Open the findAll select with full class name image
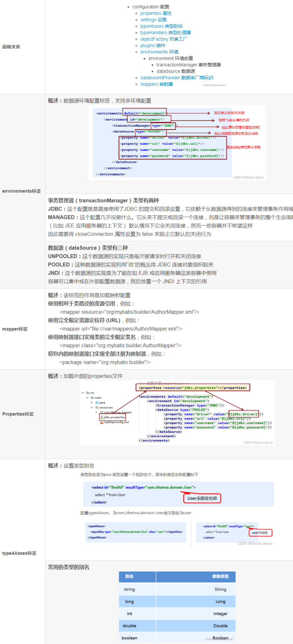Screen dimensions: 293x644 (x=178, y=494)
